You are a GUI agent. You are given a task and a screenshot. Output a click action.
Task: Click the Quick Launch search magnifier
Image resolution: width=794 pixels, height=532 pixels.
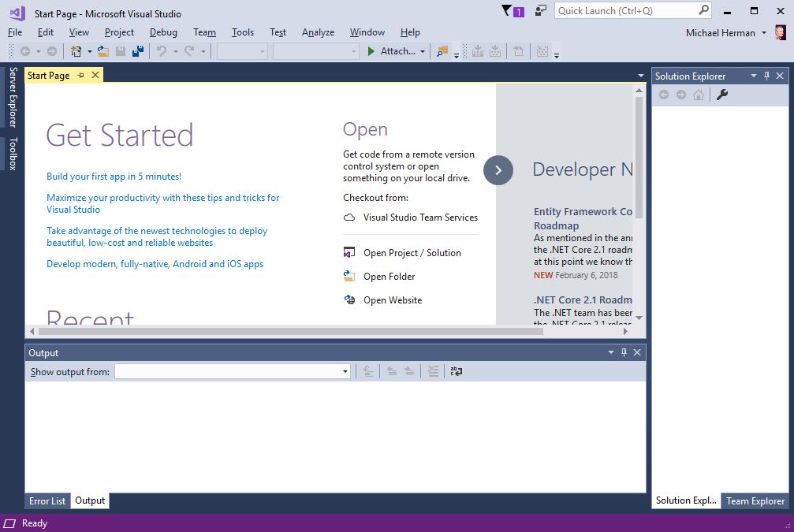pyautogui.click(x=703, y=10)
